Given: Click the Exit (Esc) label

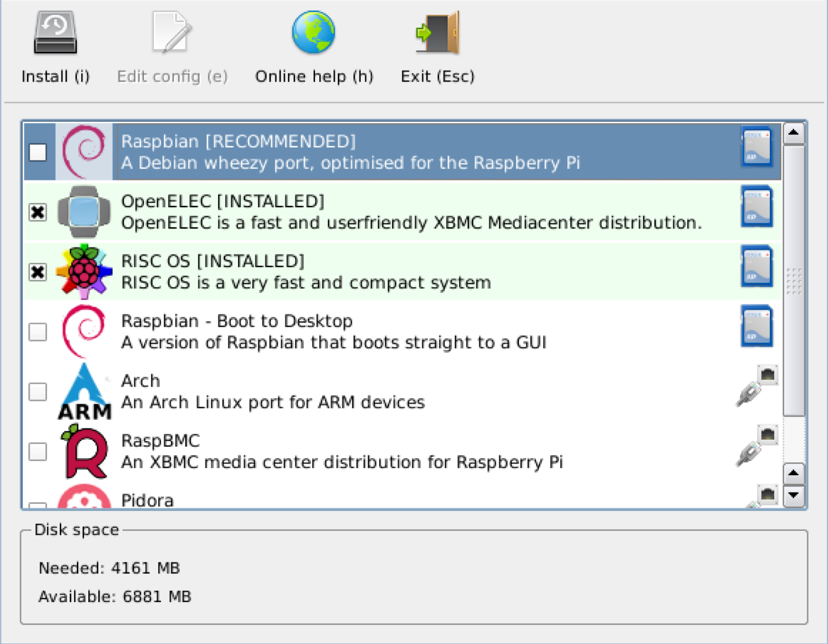Looking at the screenshot, I should [438, 76].
